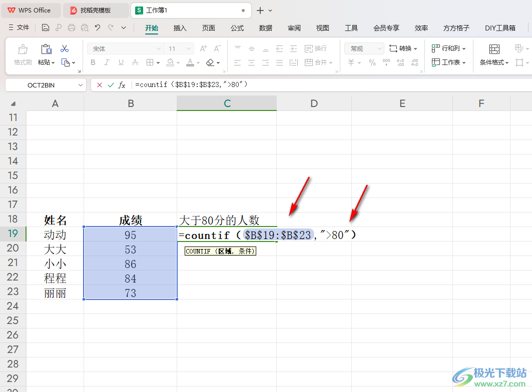532x392 pixels.
Task: Increase font size with A+ icon
Action: tap(203, 48)
